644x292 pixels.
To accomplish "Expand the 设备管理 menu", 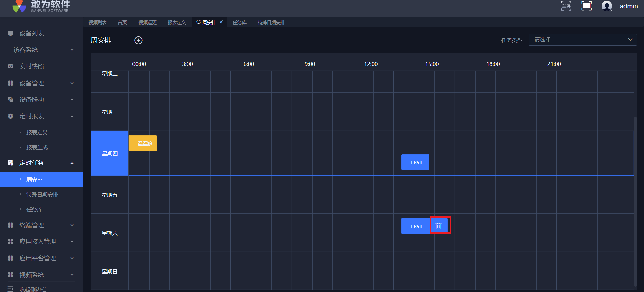I will point(40,83).
